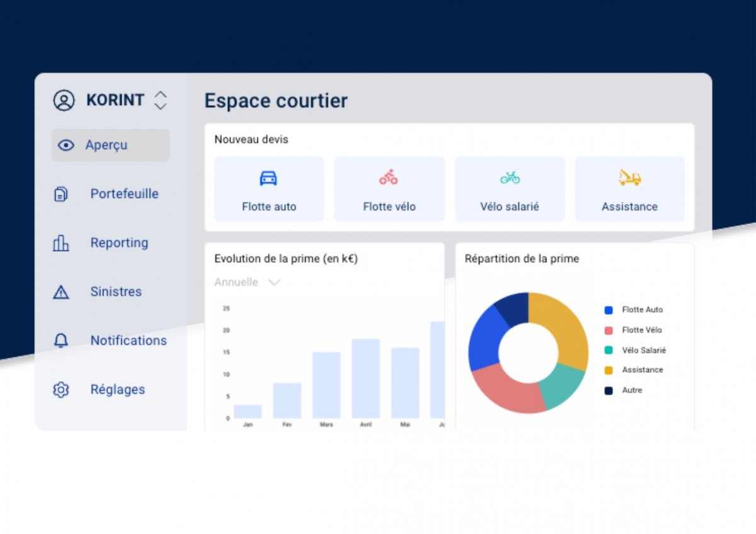The width and height of the screenshot is (756, 534).
Task: Click the chevron next to Annuelle
Action: tap(274, 282)
